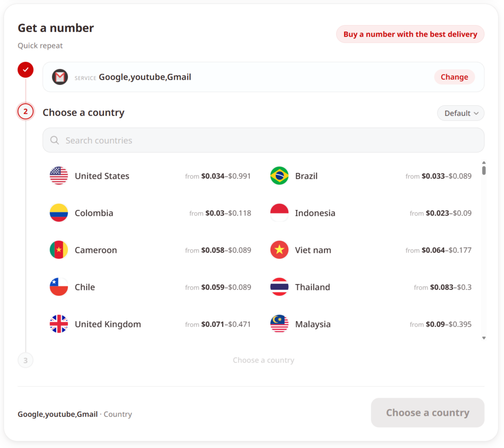Change the selected service
504x448 pixels.
[x=454, y=77]
